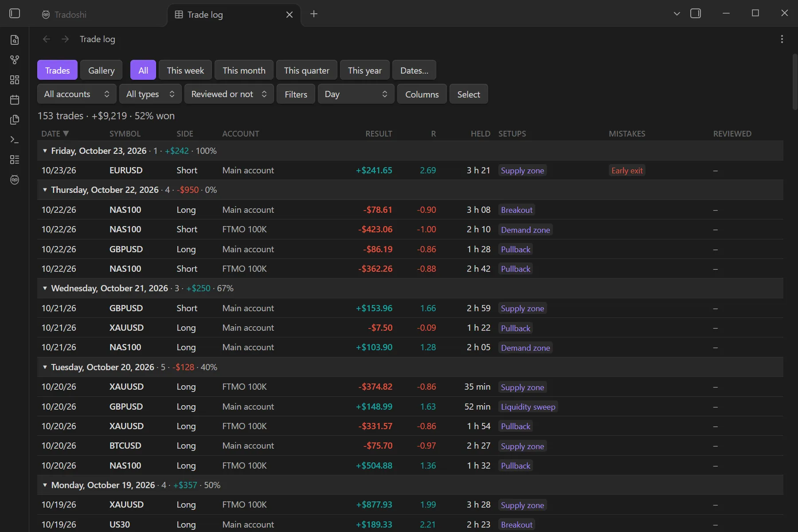
Task: Switch to Trades view
Action: [x=57, y=70]
